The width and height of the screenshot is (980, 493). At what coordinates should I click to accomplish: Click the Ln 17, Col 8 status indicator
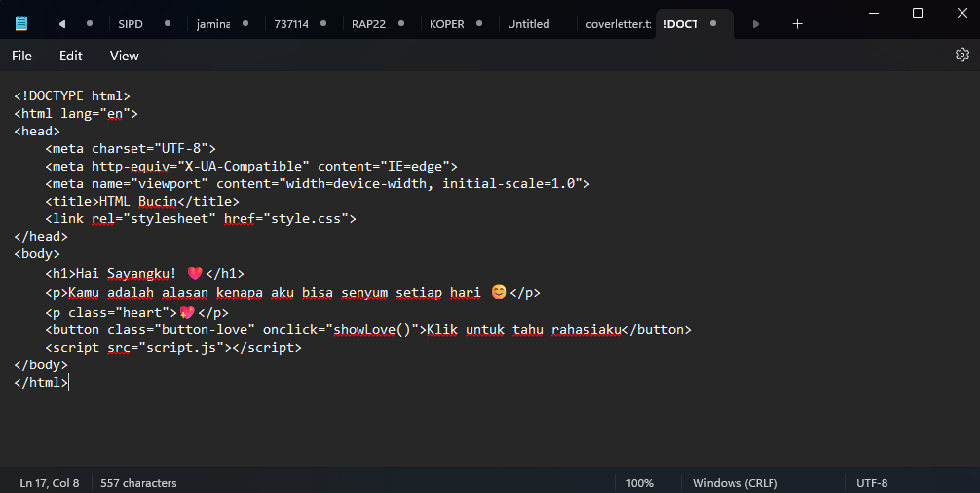pos(50,483)
